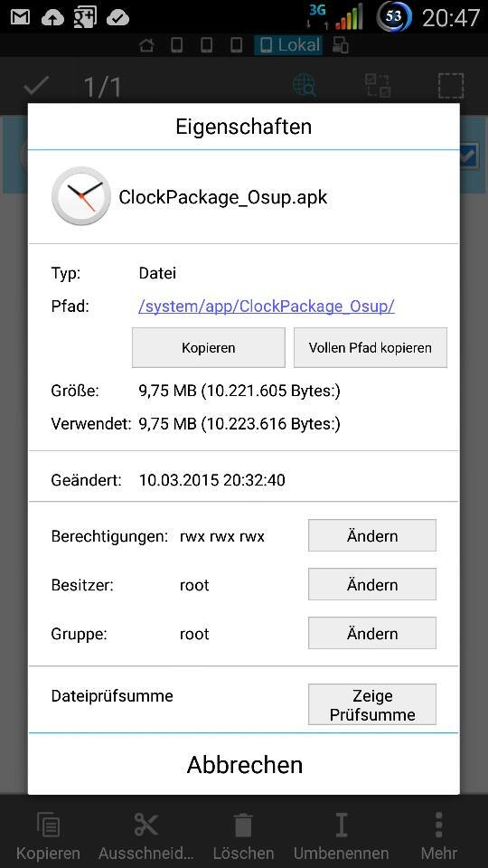Tap the web search globe icon
This screenshot has width=488, height=868.
tap(304, 86)
